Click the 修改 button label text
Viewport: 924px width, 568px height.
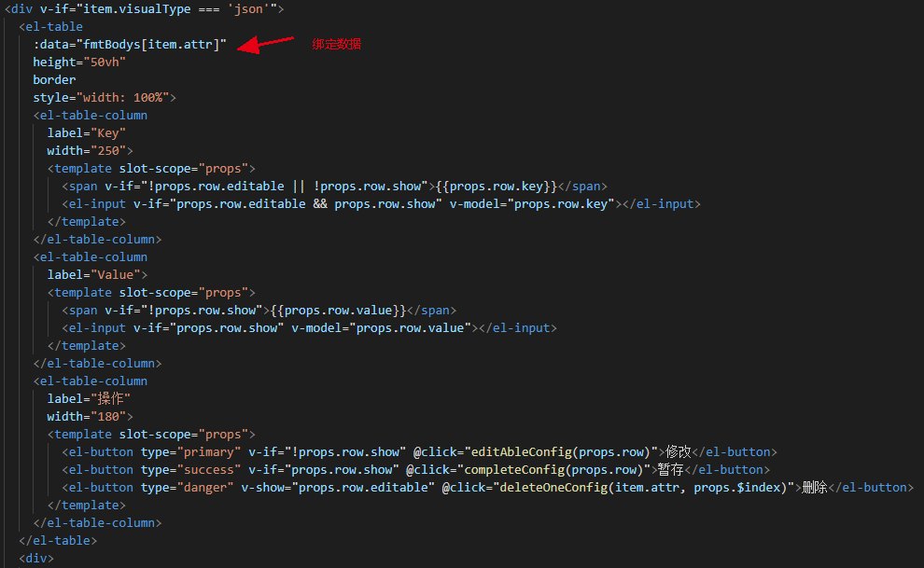tap(679, 452)
